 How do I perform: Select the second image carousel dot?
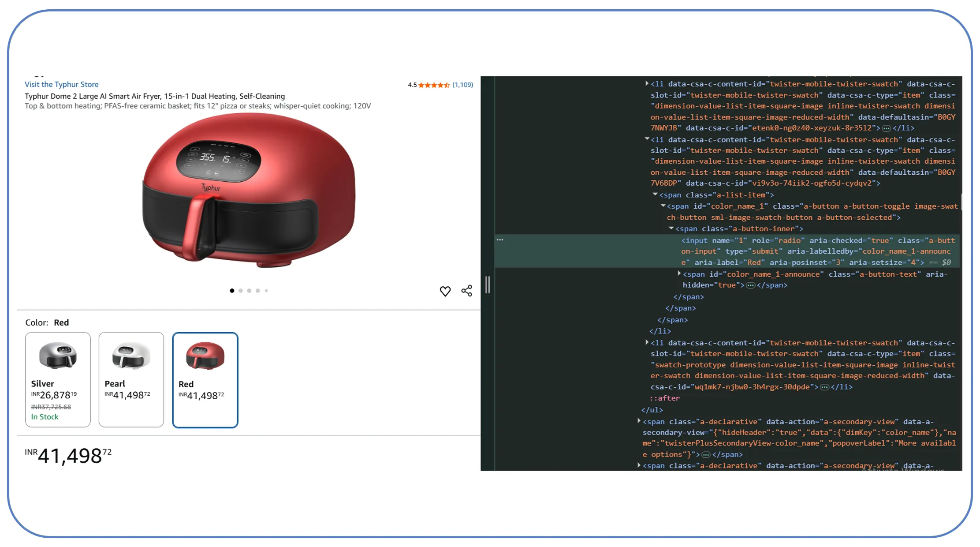pos(241,291)
